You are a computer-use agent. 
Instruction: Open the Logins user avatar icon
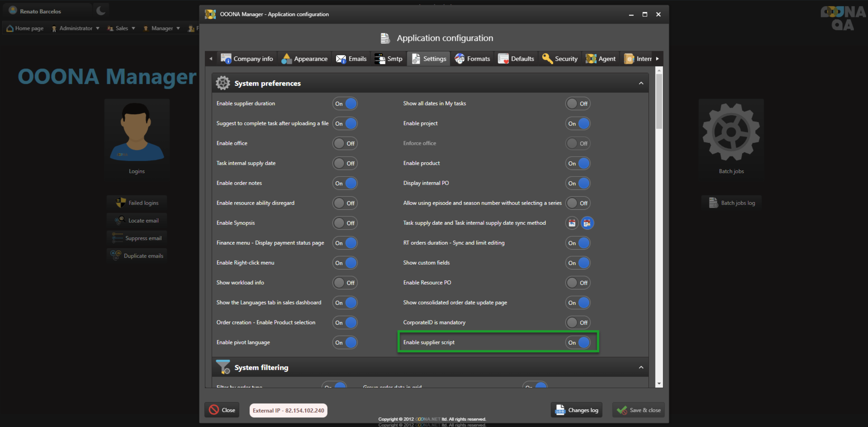(137, 132)
